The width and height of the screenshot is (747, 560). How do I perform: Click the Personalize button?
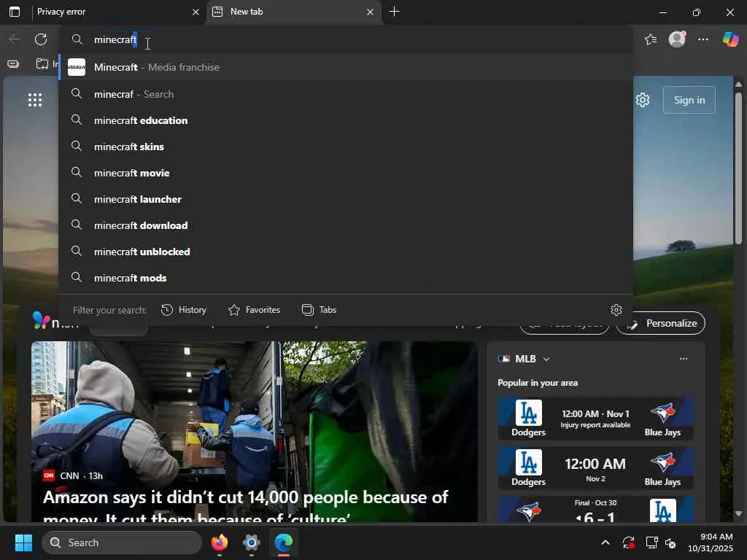[x=660, y=323]
